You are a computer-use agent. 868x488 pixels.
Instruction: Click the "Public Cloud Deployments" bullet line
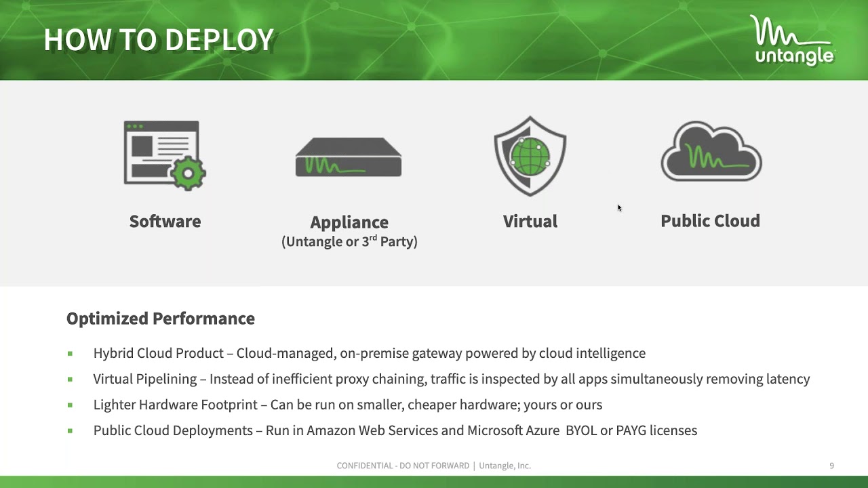(395, 430)
